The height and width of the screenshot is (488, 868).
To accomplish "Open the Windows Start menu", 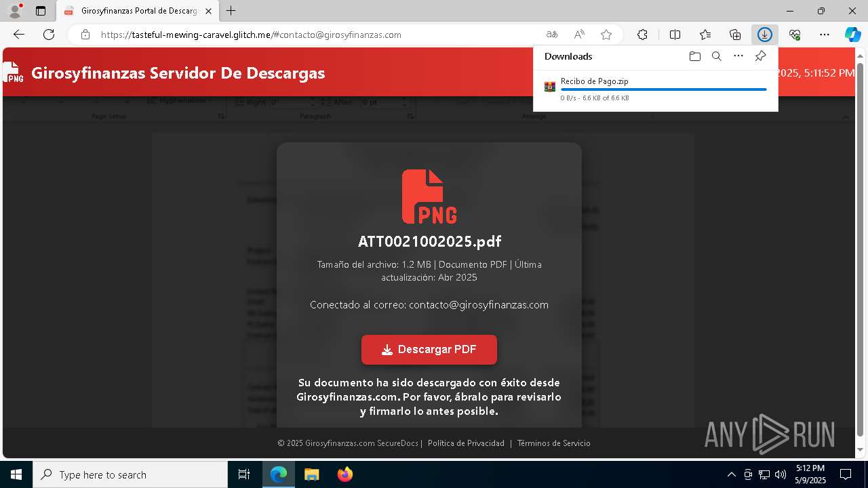I will tap(16, 474).
